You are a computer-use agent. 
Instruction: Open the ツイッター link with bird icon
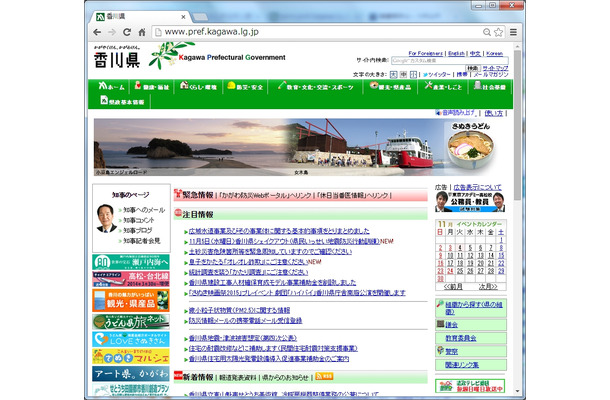(x=436, y=74)
